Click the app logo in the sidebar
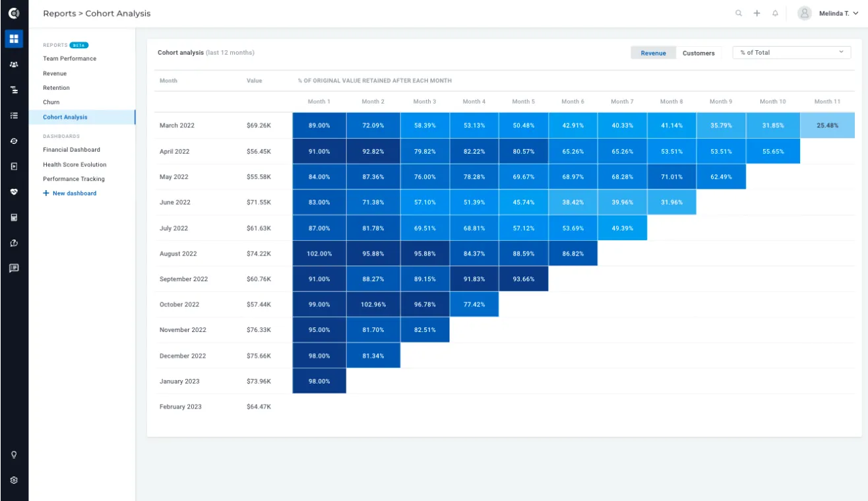868x501 pixels. tap(14, 13)
